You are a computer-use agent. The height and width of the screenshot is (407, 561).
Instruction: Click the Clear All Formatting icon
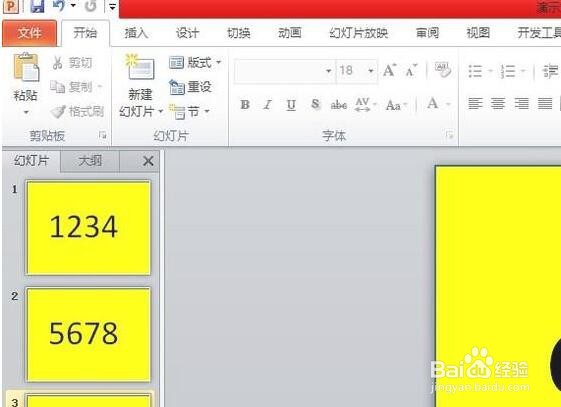click(443, 70)
